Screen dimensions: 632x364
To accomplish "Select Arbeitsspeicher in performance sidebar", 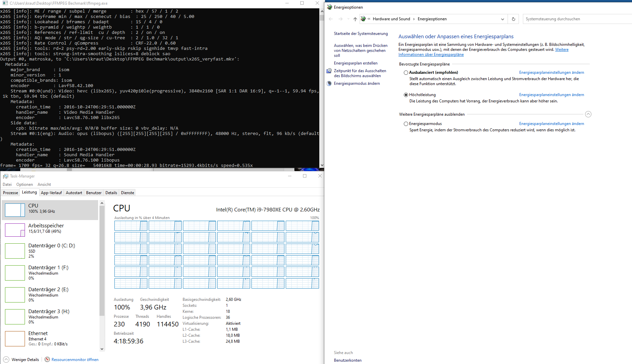I will (x=50, y=230).
